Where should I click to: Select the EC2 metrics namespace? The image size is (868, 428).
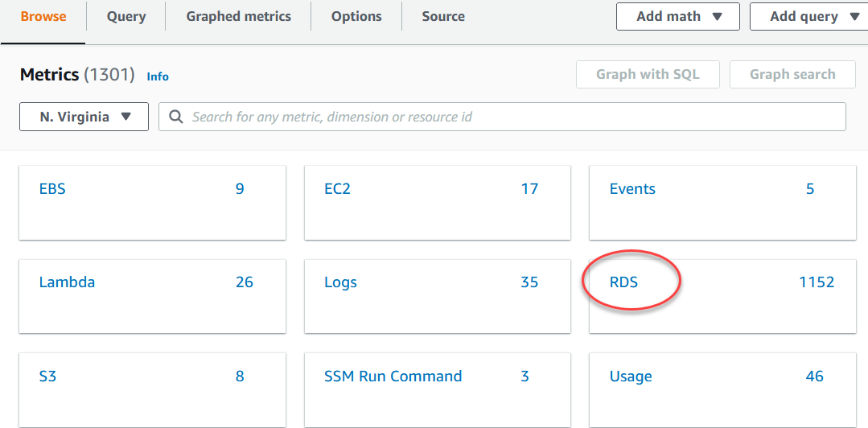(x=338, y=189)
